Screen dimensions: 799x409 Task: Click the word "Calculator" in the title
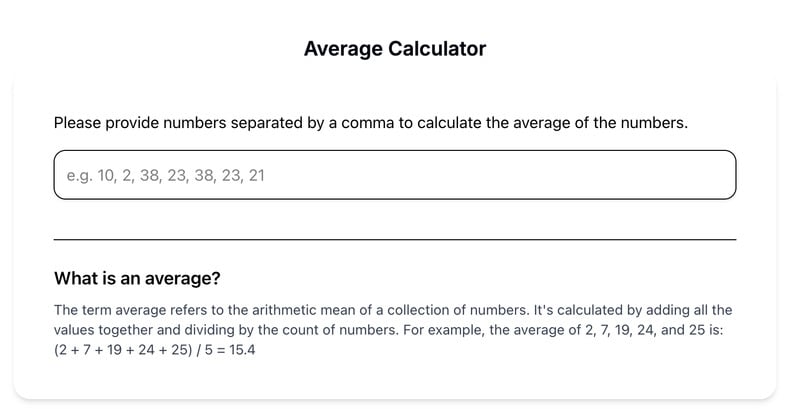[x=437, y=48]
